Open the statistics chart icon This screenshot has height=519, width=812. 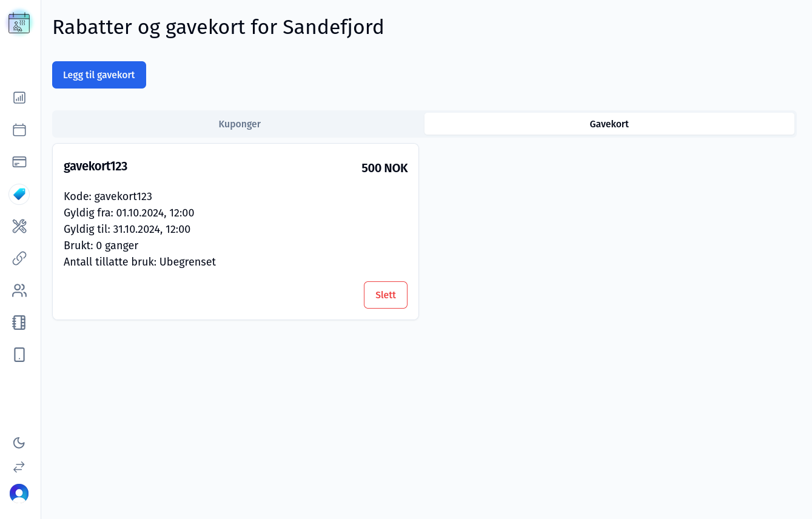coord(19,98)
